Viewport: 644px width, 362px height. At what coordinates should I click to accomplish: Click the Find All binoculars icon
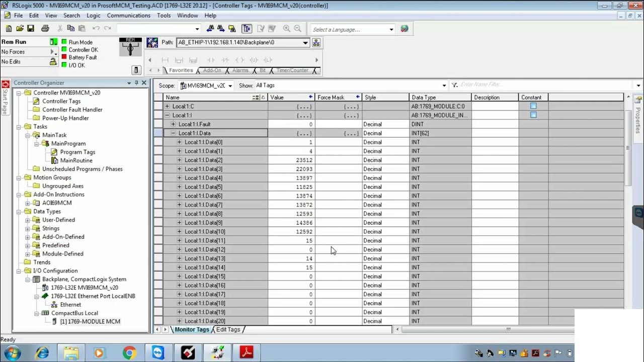pyautogui.click(x=232, y=29)
